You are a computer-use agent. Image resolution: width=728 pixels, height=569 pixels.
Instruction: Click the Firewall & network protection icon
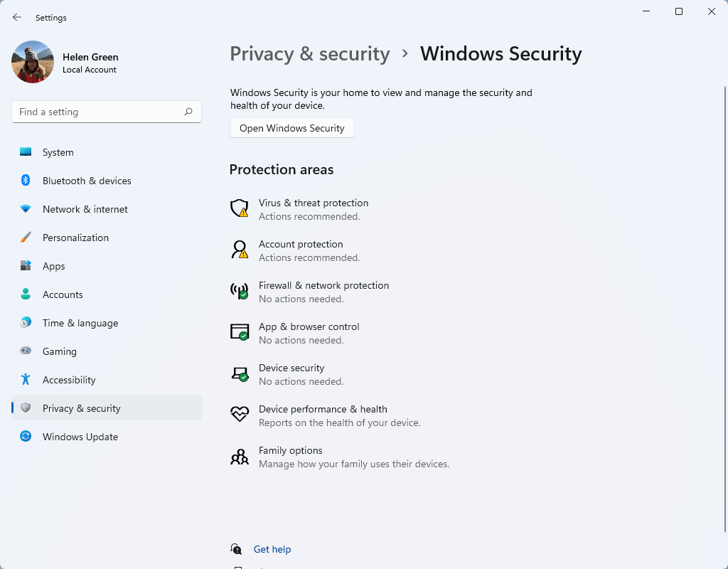coord(240,291)
